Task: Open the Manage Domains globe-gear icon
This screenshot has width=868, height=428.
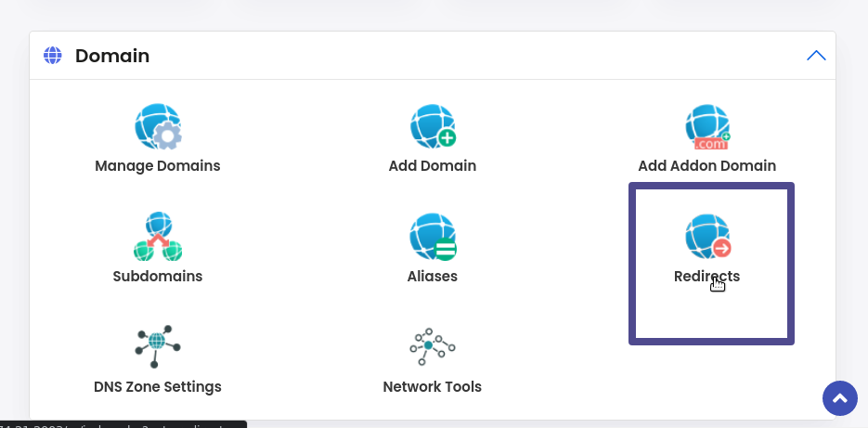Action: (x=158, y=126)
